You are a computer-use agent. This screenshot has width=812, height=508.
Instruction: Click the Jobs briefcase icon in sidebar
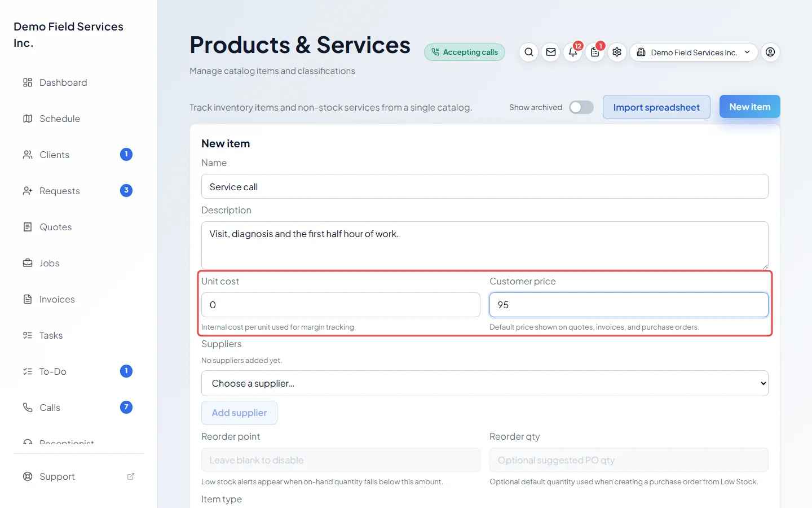coord(28,263)
